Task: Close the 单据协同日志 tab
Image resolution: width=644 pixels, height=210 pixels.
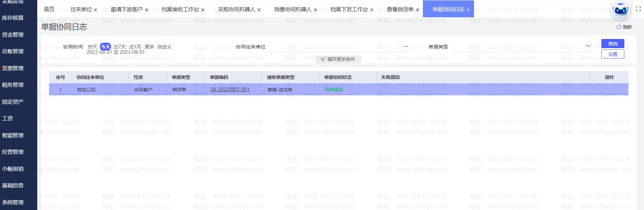Action: tap(468, 10)
